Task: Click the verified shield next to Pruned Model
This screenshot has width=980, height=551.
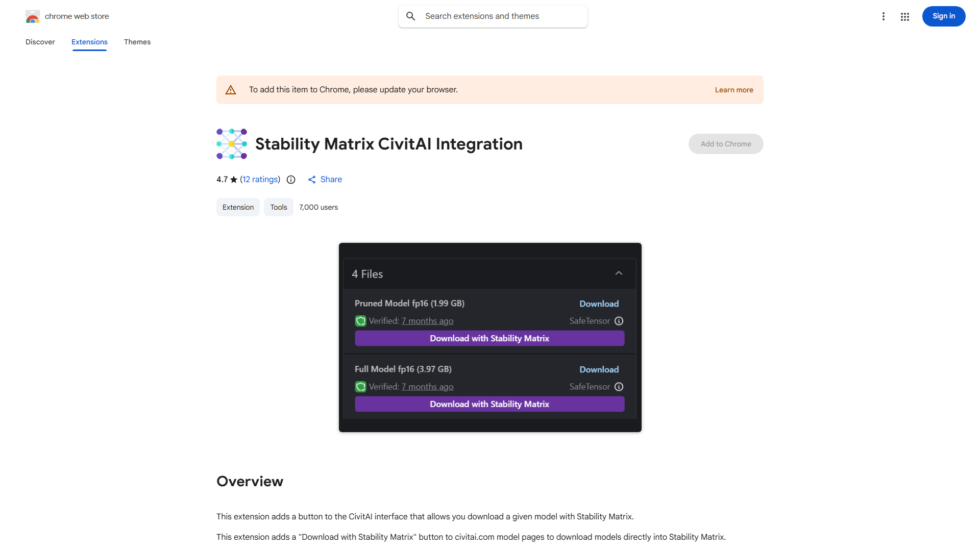Action: click(360, 321)
